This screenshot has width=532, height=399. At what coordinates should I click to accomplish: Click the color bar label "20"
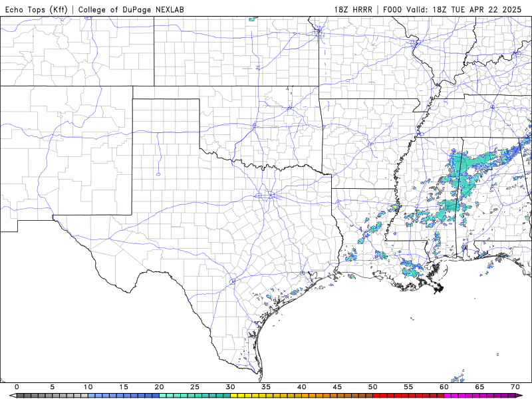159,387
